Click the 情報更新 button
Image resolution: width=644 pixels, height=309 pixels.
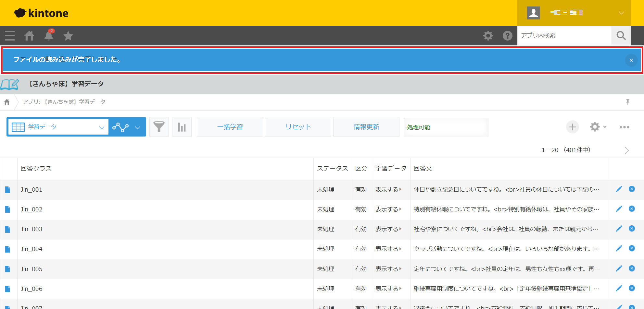click(x=366, y=127)
